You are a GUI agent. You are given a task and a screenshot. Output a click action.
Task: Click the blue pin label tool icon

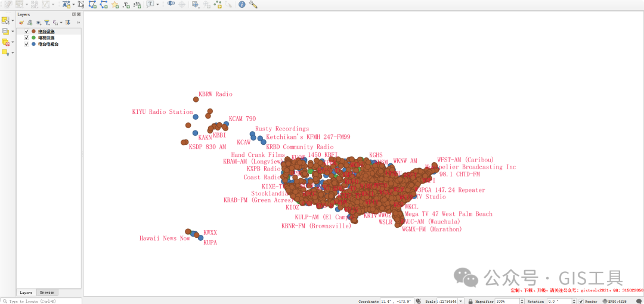[x=171, y=5]
